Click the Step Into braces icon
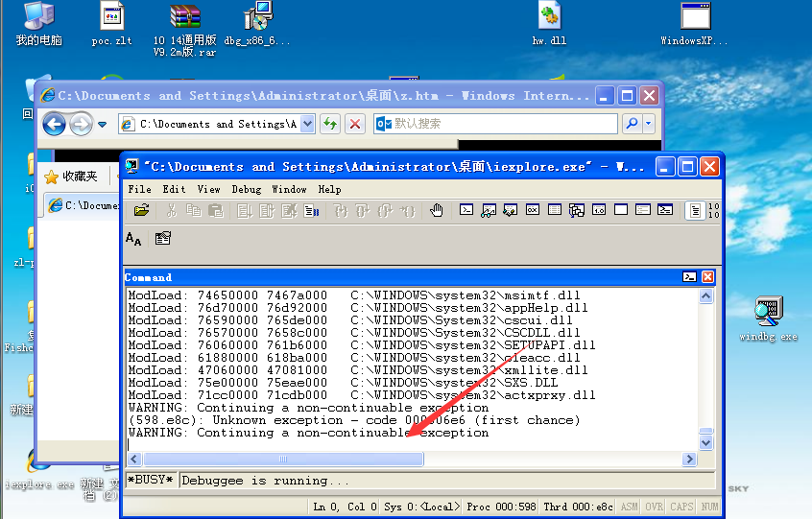Viewport: 812px width, 519px height. 341,211
